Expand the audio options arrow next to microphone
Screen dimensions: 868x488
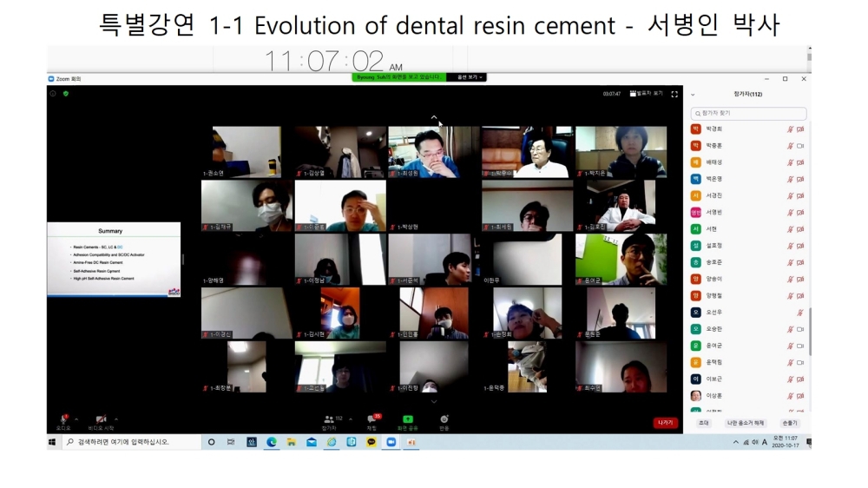point(76,419)
